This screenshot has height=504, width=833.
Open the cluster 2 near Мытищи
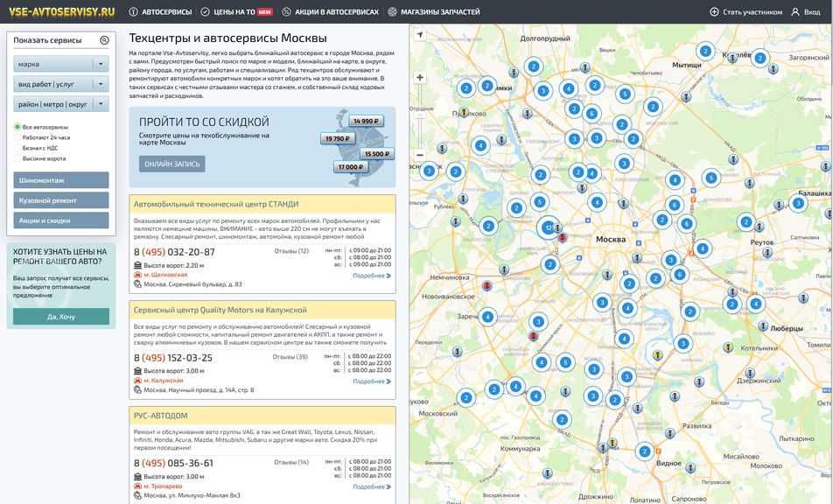pos(705,52)
